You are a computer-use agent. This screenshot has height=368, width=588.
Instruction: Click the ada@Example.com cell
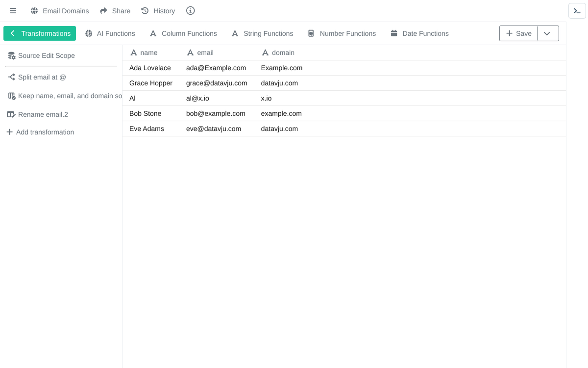[216, 68]
